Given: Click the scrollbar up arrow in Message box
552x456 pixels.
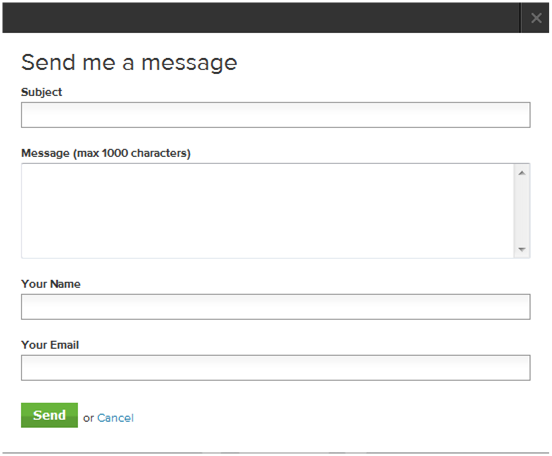Looking at the screenshot, I should tap(522, 173).
